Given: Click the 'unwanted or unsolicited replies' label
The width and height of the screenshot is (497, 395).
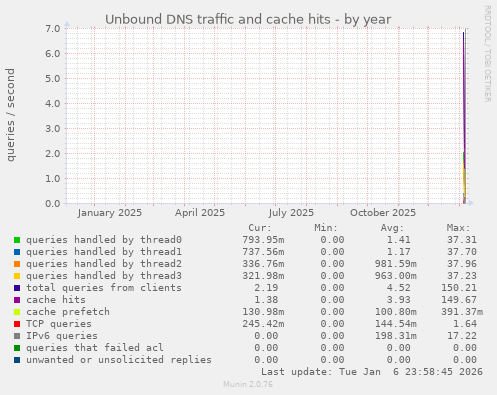Looking at the screenshot, I should point(119,360).
